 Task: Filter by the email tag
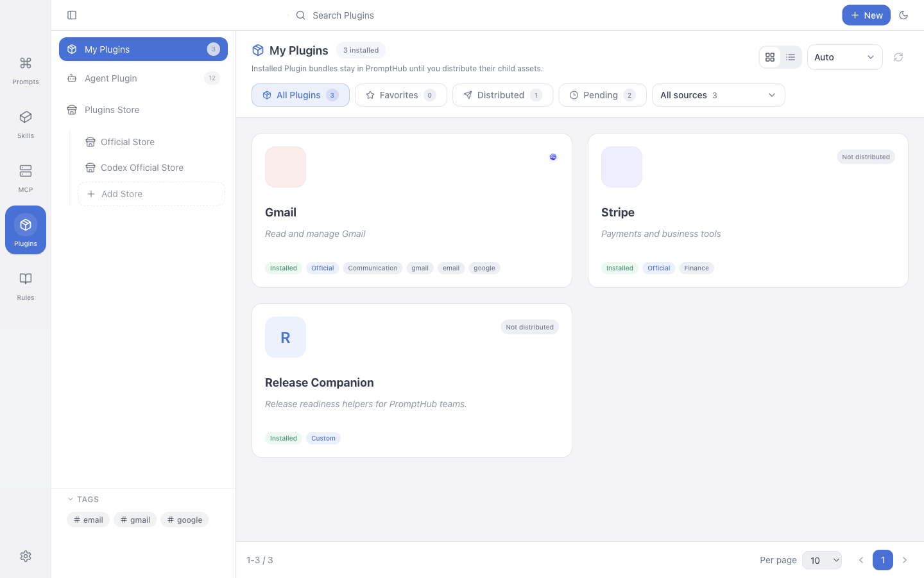tap(88, 520)
